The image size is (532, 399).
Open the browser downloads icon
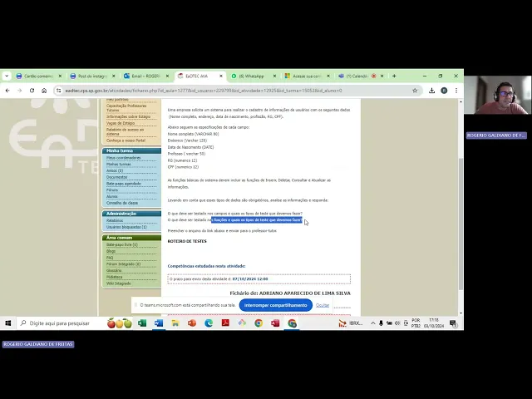(431, 91)
